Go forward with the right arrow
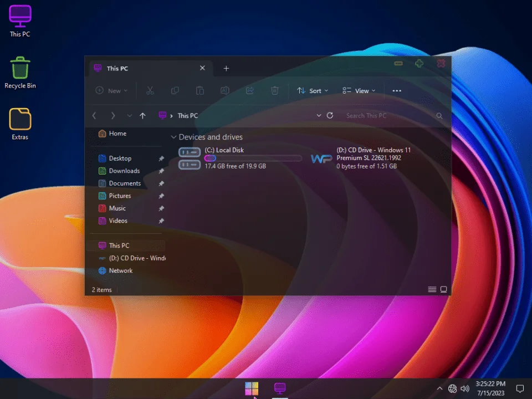 (x=113, y=116)
